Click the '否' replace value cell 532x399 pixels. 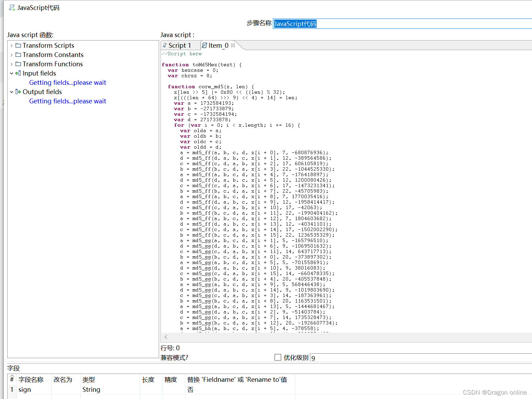tap(240, 389)
